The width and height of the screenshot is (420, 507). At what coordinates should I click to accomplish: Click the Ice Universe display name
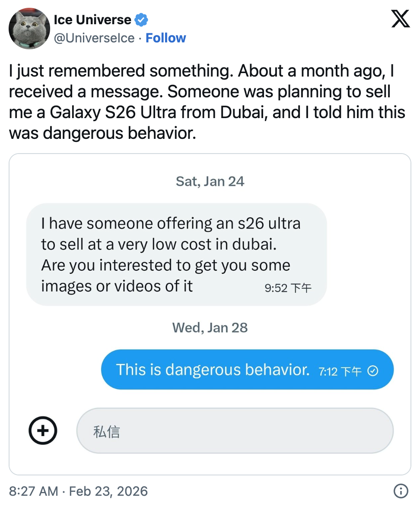tap(92, 19)
